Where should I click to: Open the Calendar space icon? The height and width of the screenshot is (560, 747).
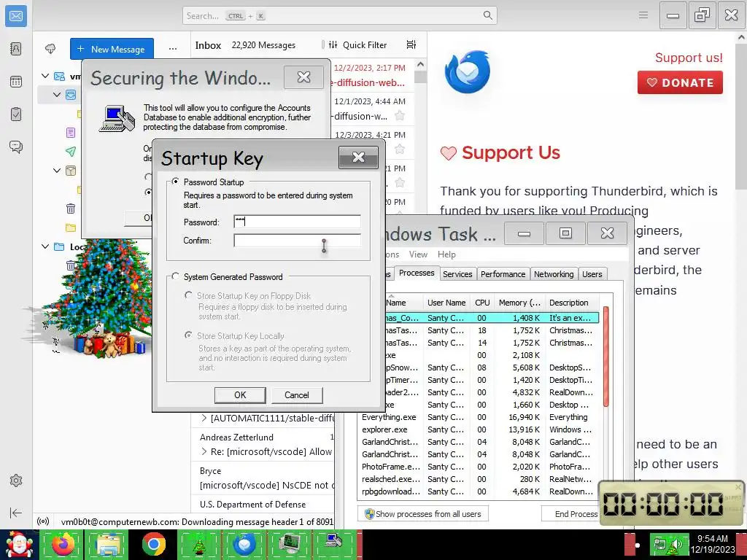point(16,82)
